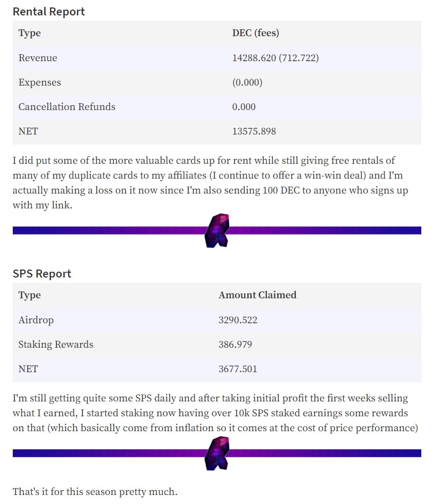
Task: Click the DEC (fees) column header
Action: pyautogui.click(x=256, y=33)
